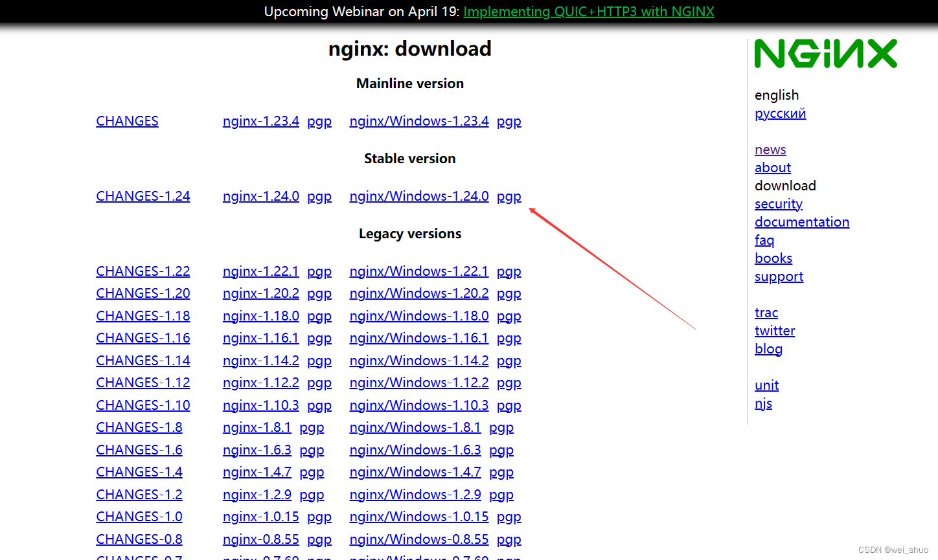Open the documentation page
938x560 pixels.
pyautogui.click(x=802, y=222)
